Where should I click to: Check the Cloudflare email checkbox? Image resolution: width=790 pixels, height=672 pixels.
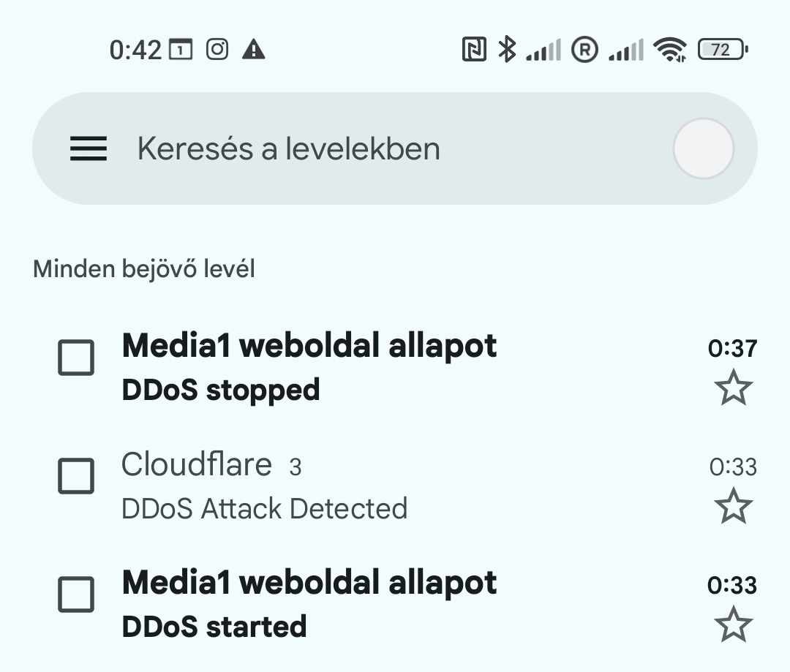(x=76, y=477)
